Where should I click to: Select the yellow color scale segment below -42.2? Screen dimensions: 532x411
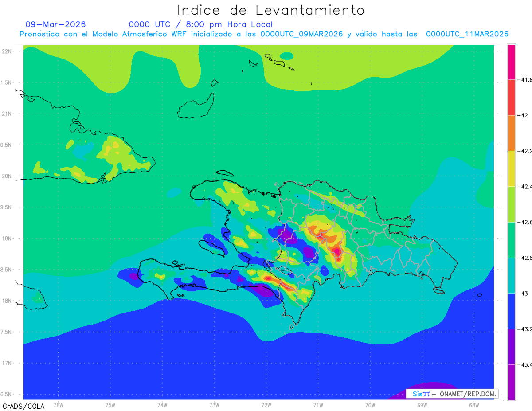[511, 168]
